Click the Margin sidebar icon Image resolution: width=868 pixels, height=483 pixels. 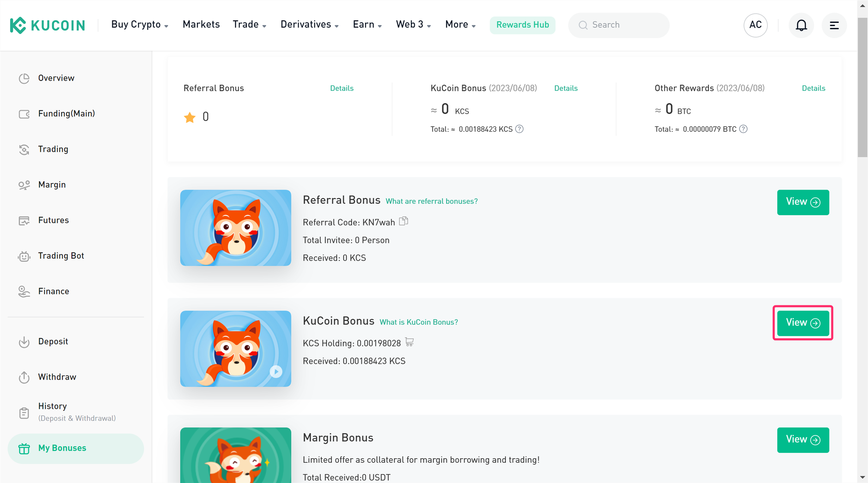[x=24, y=185]
